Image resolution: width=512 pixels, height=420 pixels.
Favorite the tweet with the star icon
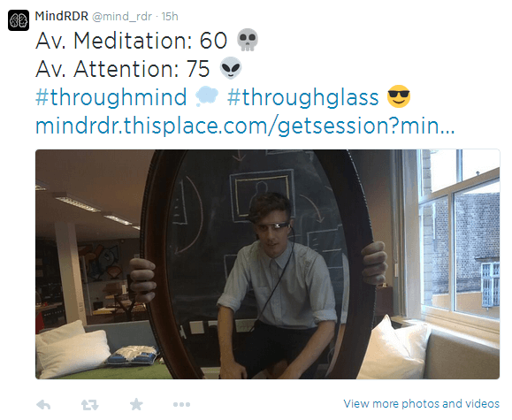136,405
